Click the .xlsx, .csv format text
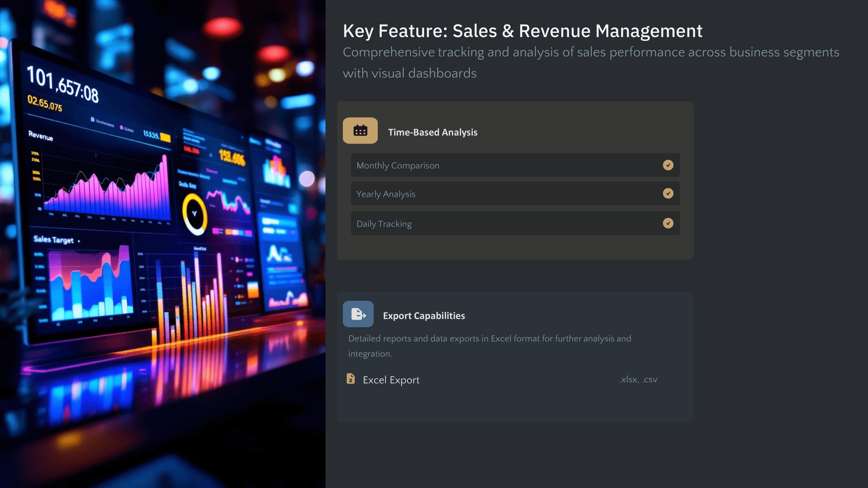Screen dimensions: 868x488 click(638, 380)
